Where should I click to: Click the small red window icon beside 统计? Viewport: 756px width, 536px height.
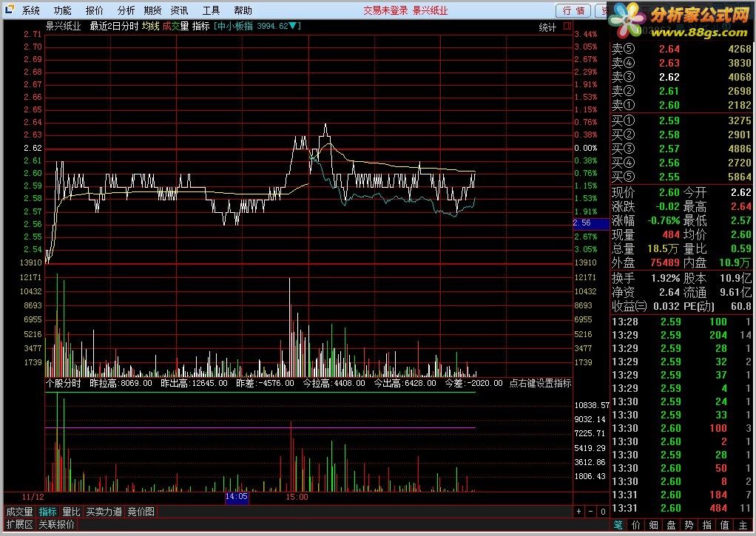tap(567, 26)
